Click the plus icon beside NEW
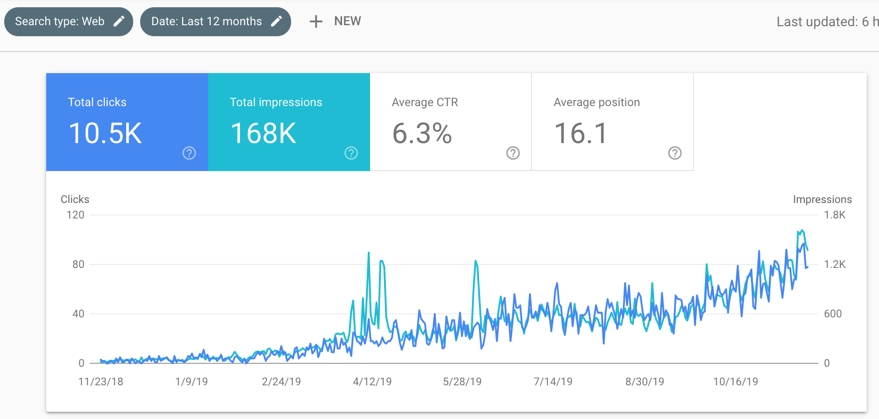879x419 pixels. 316,21
